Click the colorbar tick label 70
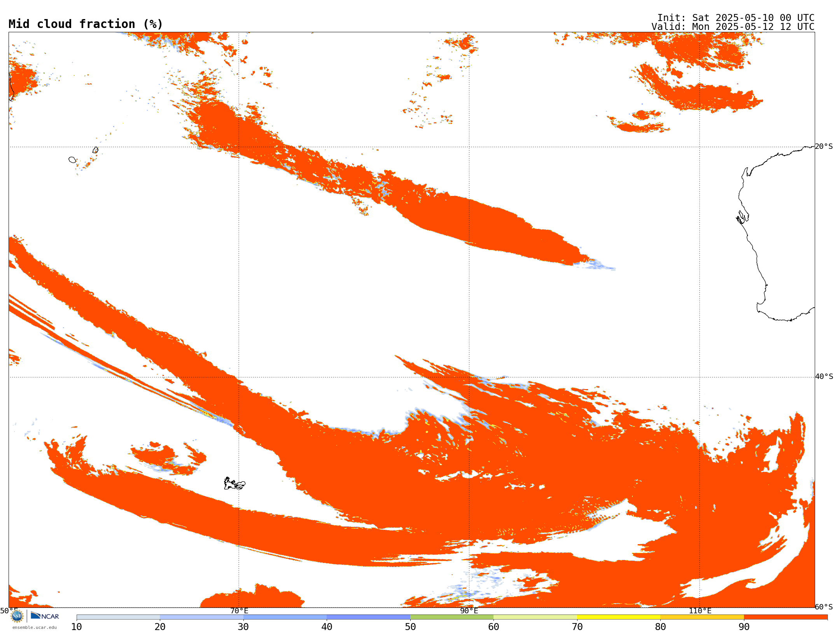 pyautogui.click(x=577, y=627)
